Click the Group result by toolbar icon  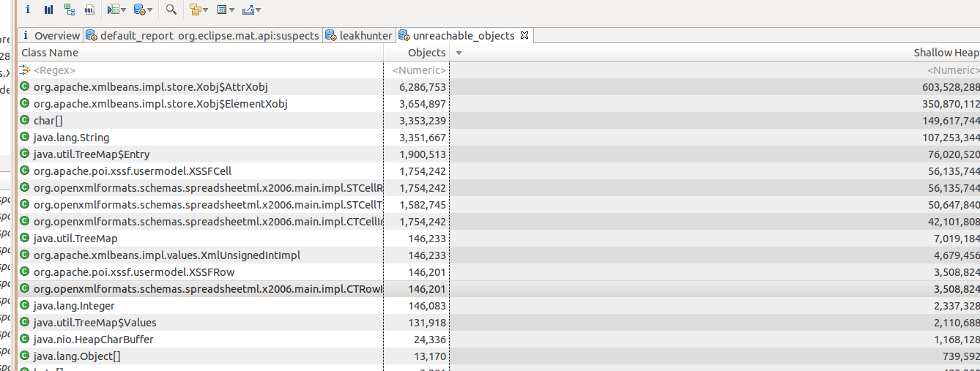195,10
